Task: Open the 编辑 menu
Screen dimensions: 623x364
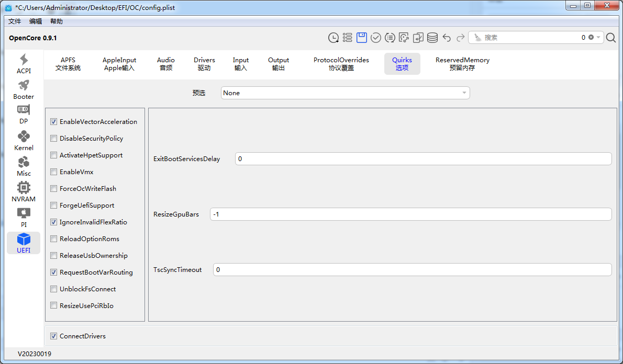Action: click(x=36, y=21)
